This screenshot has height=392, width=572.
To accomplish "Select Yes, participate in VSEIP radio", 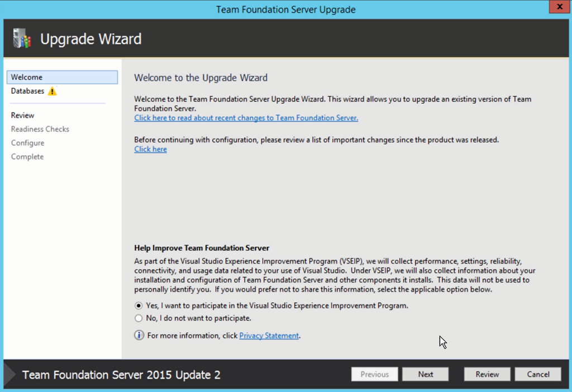I will tap(139, 305).
